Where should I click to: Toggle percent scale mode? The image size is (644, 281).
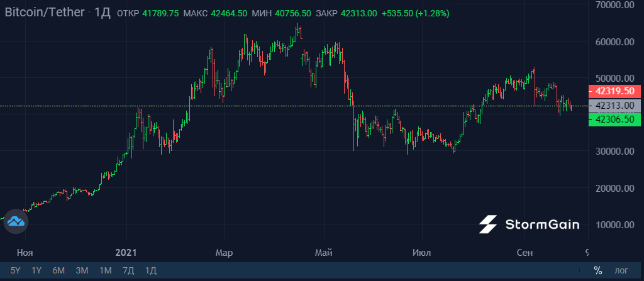(597, 270)
